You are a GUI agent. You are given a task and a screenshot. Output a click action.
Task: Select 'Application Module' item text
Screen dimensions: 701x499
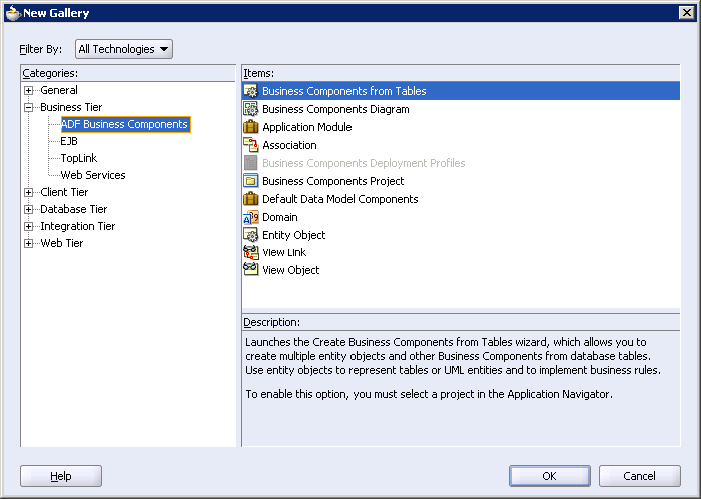[307, 127]
